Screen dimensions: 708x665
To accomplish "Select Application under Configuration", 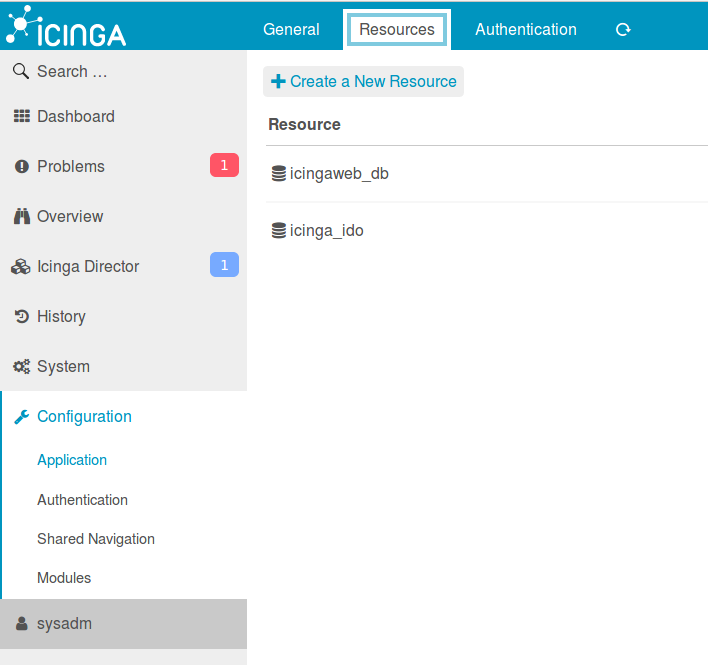I will 72,460.
